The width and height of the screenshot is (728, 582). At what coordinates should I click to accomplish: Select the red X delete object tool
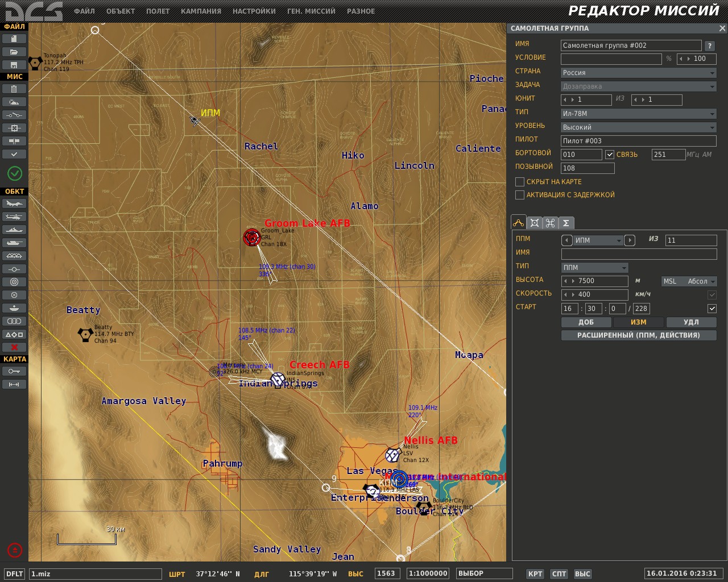[x=14, y=347]
